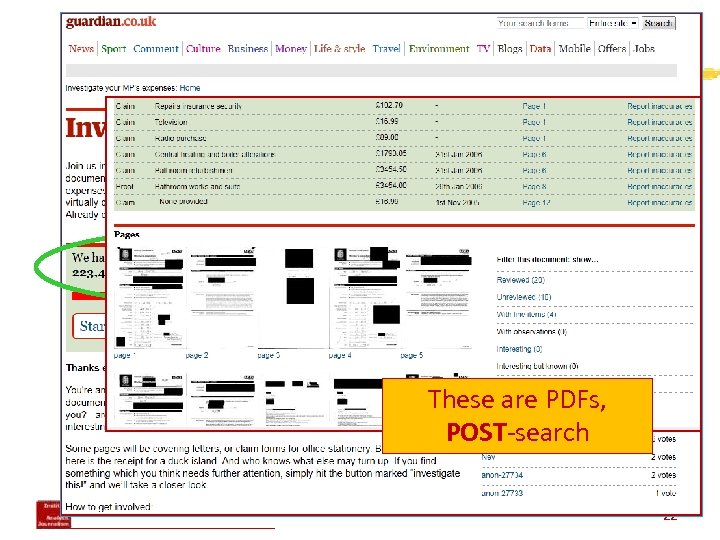Open user anon-27734 in leaderboard
This screenshot has width=720, height=540.
point(502,475)
